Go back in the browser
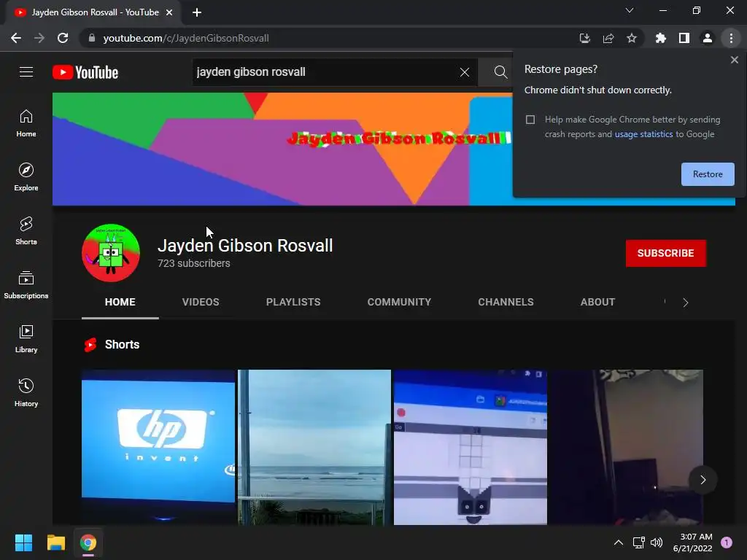Viewport: 747px width, 560px height. pos(16,38)
